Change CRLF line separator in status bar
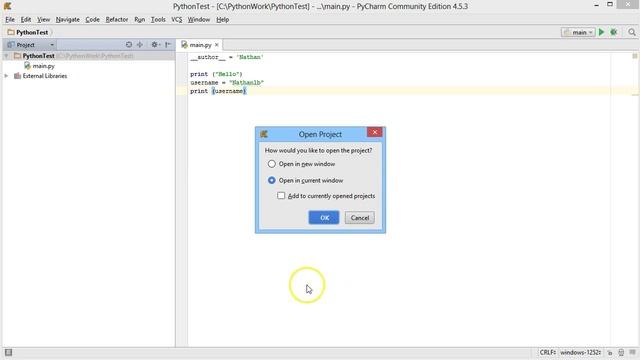The image size is (640, 360). pyautogui.click(x=547, y=352)
